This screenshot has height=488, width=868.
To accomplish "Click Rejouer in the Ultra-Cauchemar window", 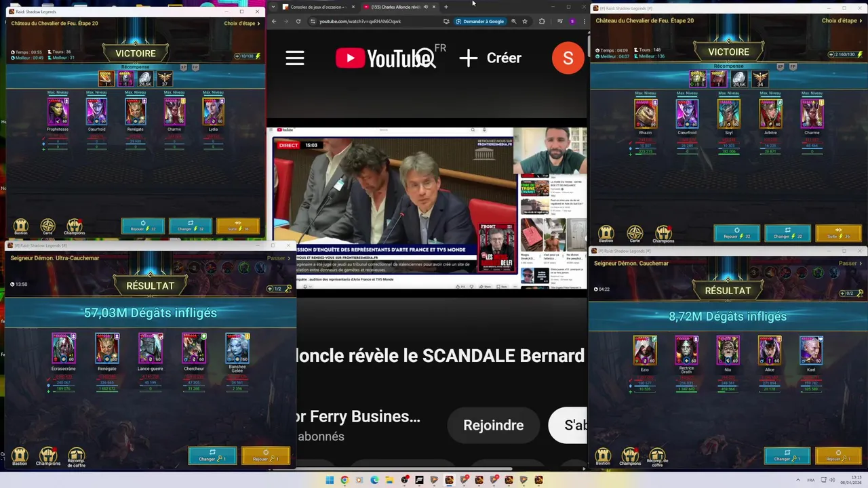I will tap(266, 455).
